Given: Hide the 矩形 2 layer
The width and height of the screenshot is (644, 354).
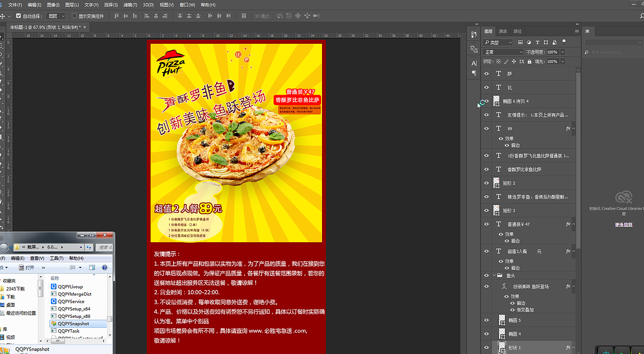Looking at the screenshot, I should (486, 183).
